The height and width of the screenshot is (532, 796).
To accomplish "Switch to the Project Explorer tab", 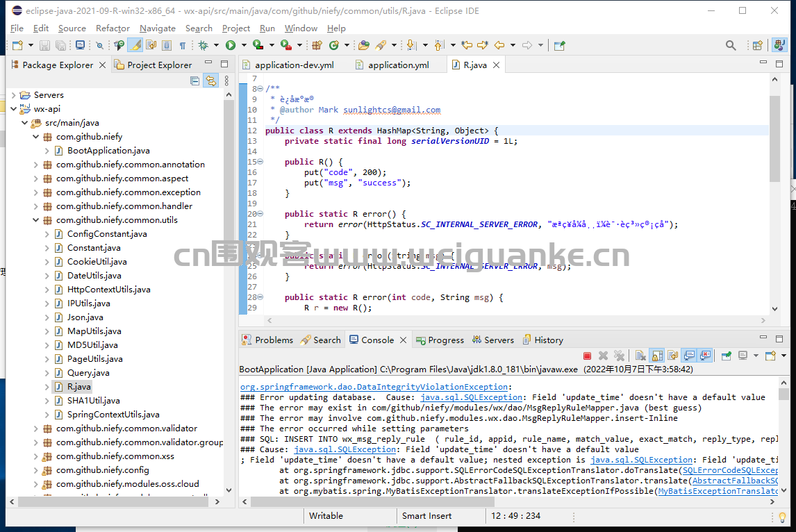I will click(x=154, y=65).
